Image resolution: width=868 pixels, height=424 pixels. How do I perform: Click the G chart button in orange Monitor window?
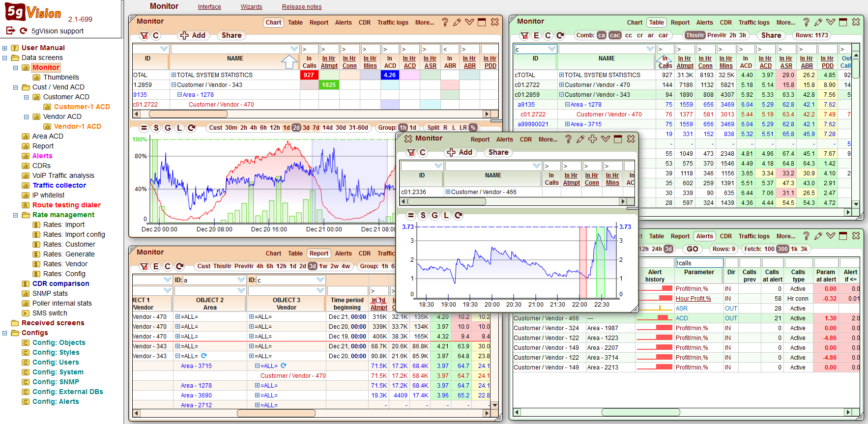[x=168, y=128]
